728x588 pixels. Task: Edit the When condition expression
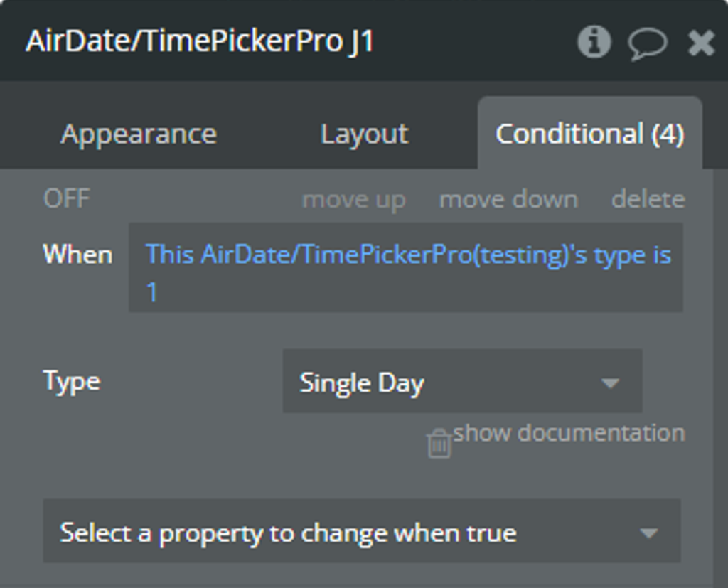tap(406, 267)
